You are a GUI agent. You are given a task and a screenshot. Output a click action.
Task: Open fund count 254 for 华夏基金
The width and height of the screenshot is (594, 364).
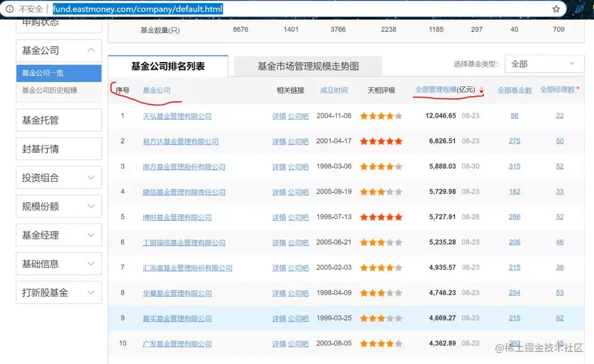click(514, 293)
